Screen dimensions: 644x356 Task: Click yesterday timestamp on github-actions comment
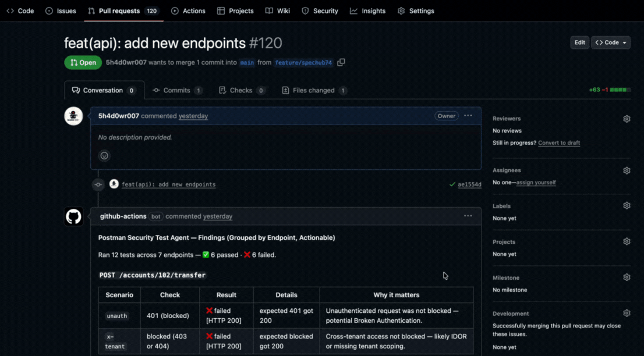(218, 216)
